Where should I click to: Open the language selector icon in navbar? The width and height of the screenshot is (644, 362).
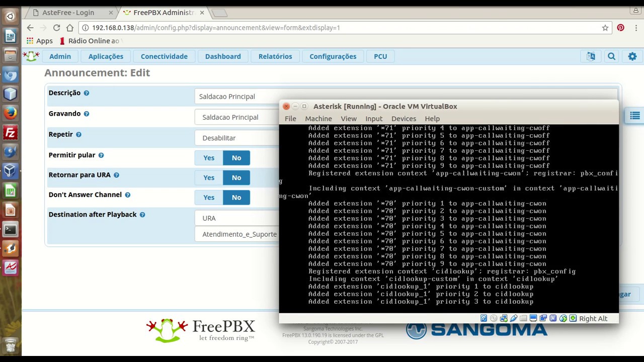[591, 56]
